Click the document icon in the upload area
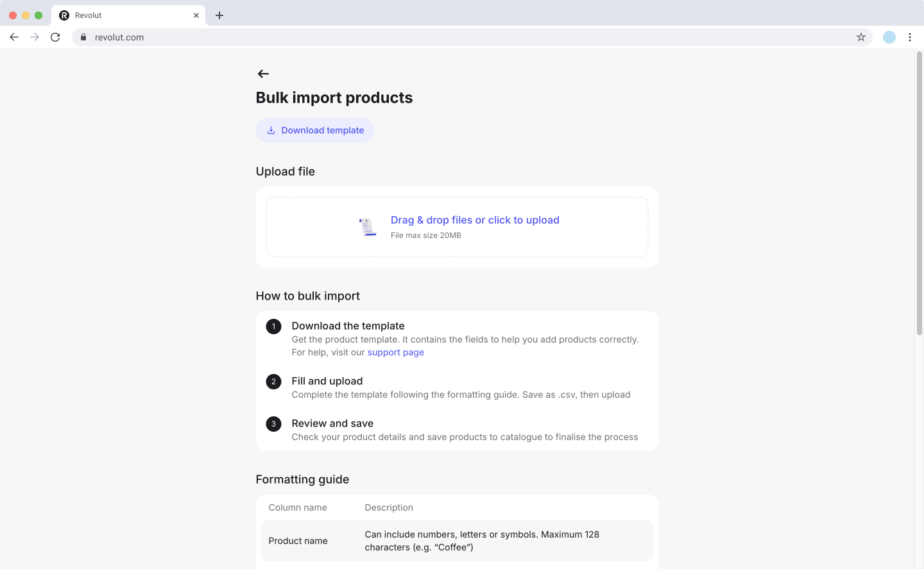This screenshot has height=569, width=924. point(368,226)
